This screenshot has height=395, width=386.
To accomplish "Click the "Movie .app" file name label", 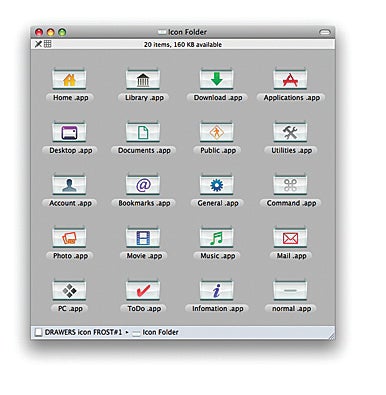I will pos(144,256).
